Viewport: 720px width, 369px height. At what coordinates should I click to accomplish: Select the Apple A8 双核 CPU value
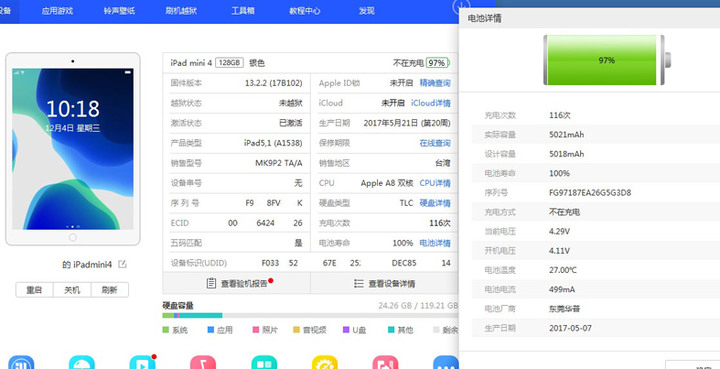point(387,183)
